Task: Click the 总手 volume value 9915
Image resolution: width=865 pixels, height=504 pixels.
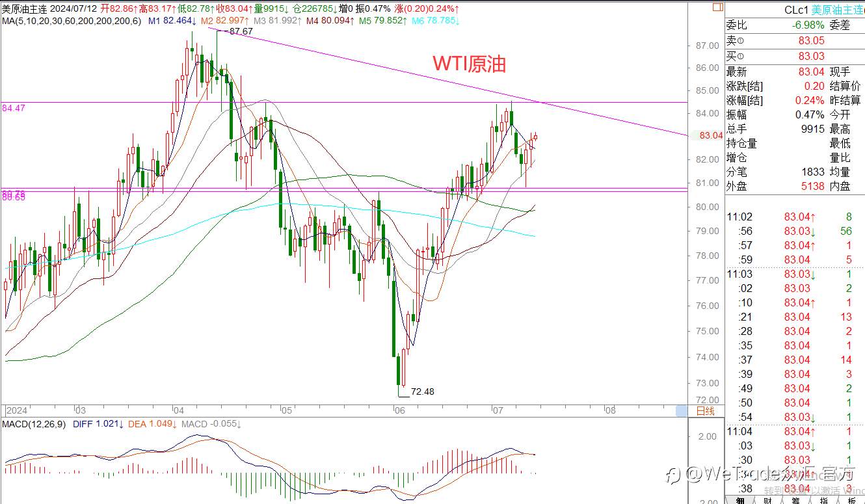Action: 814,129
